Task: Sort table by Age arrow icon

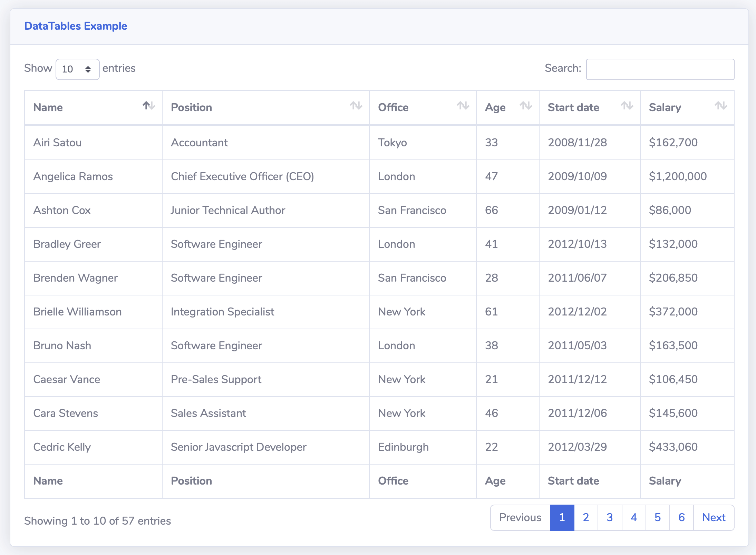Action: [x=526, y=106]
